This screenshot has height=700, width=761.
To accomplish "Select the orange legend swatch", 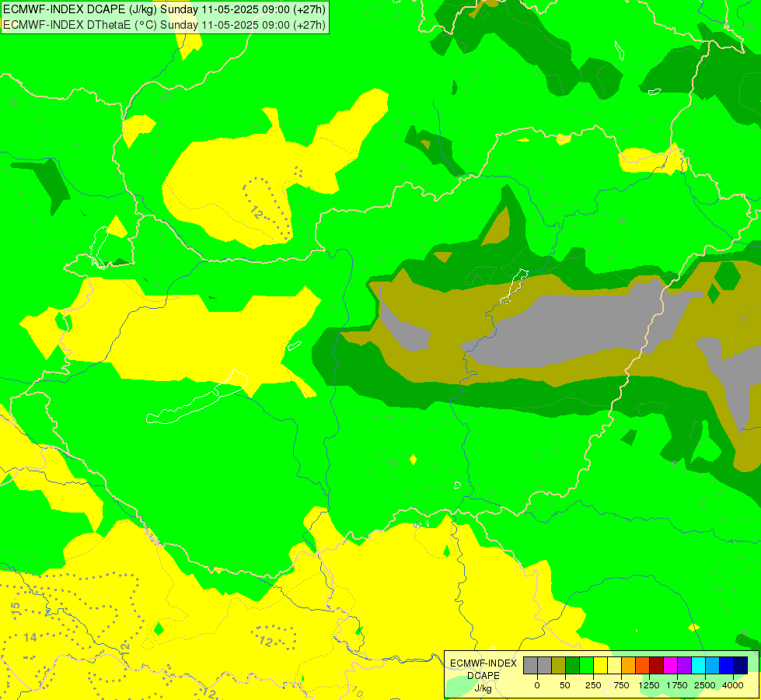I will 629,666.
